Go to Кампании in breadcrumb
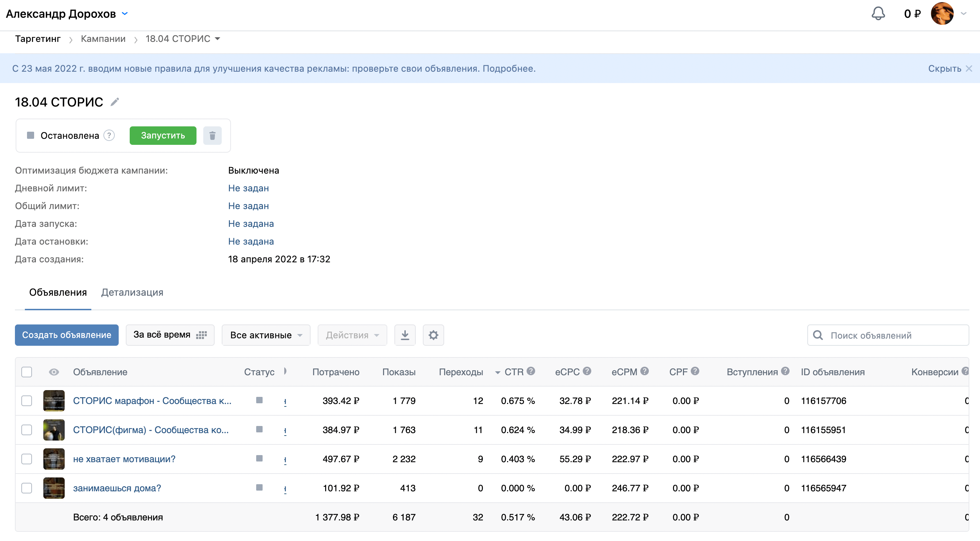This screenshot has width=980, height=541. pyautogui.click(x=103, y=39)
